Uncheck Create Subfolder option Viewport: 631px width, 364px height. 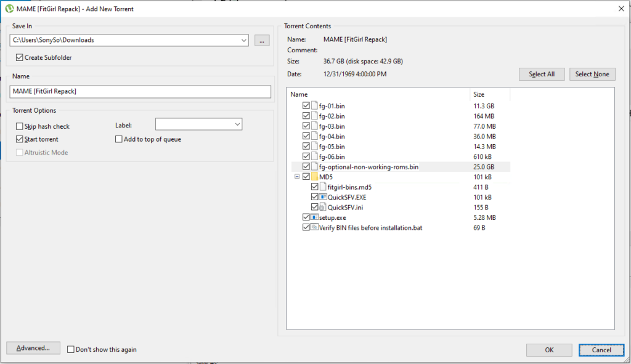[19, 57]
